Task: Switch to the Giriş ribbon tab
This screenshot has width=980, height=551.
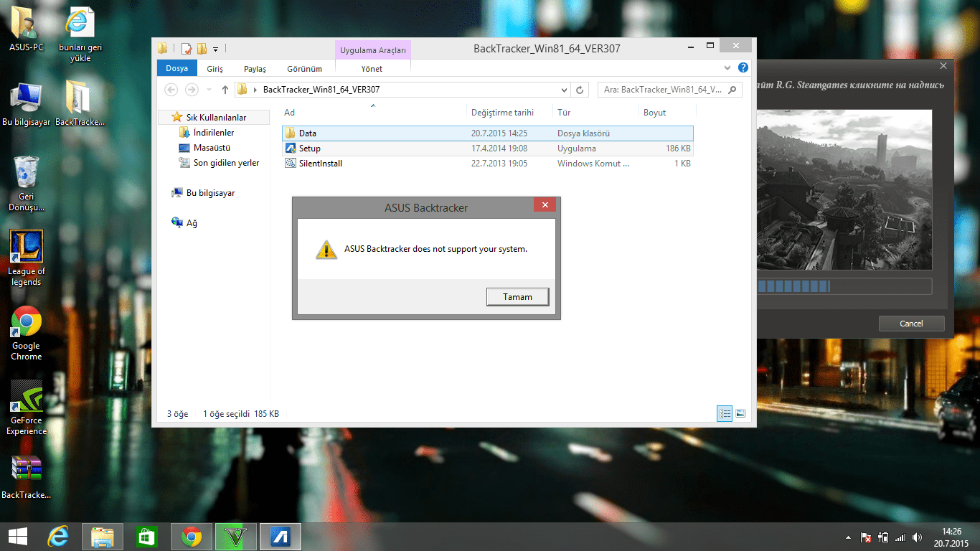Action: [215, 69]
